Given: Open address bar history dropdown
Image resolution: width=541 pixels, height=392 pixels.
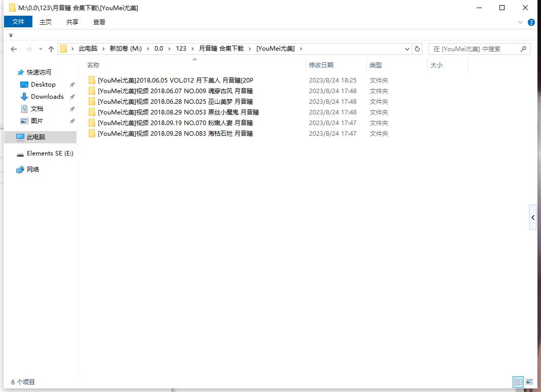Looking at the screenshot, I should pos(407,49).
